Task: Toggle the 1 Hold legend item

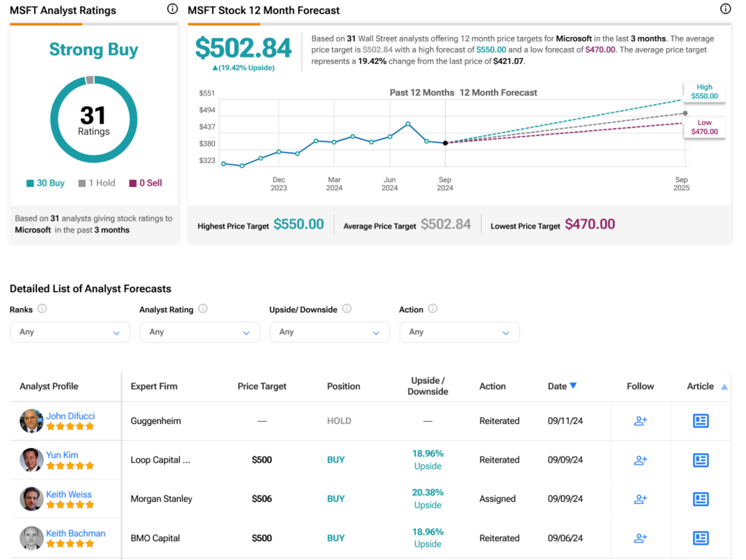Action: 97,184
